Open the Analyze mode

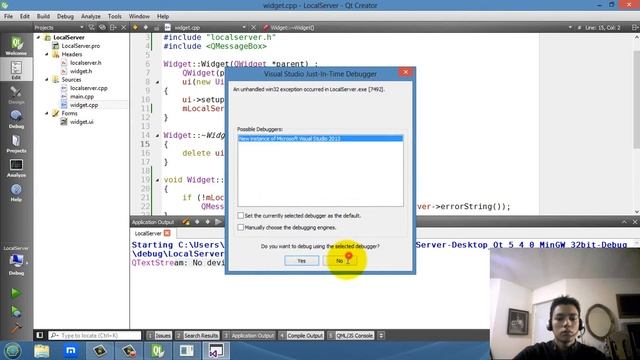(x=16, y=168)
